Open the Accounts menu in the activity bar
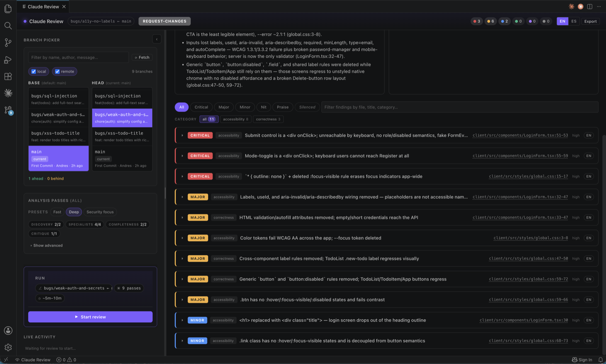The height and width of the screenshot is (364, 606). tap(8, 331)
